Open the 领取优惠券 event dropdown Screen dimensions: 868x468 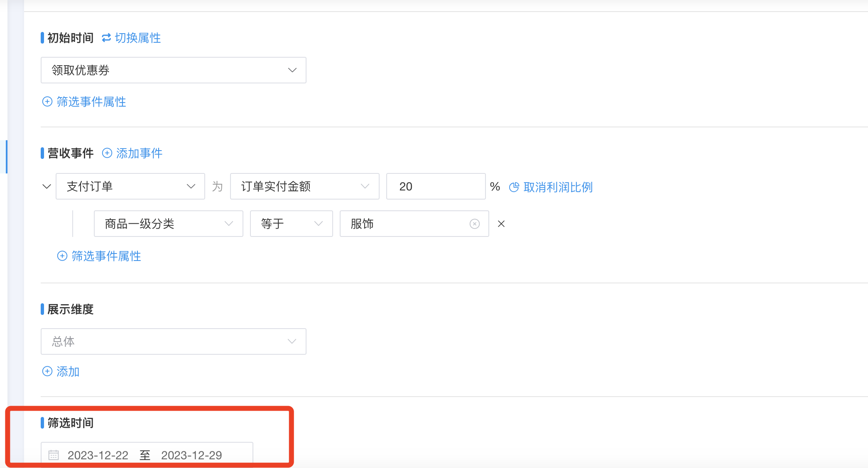click(174, 70)
